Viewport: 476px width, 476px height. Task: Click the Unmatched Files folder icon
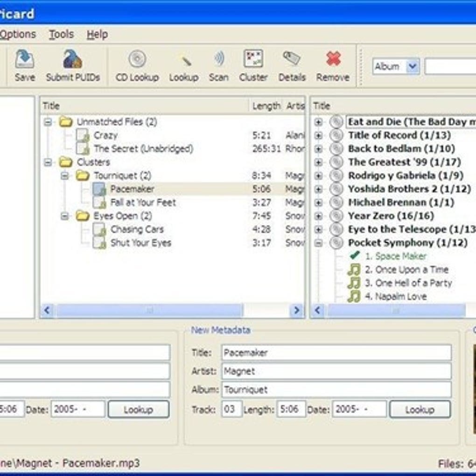click(x=66, y=122)
